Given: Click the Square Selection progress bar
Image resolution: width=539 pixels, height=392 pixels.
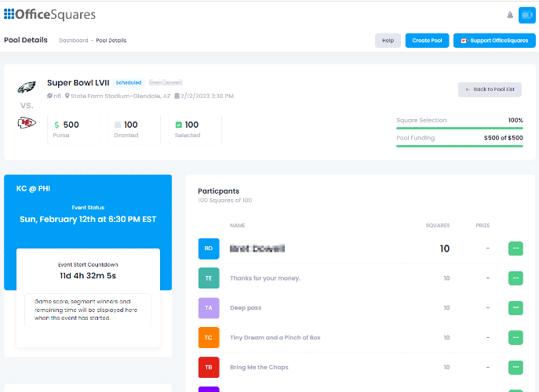Looking at the screenshot, I should 460,128.
